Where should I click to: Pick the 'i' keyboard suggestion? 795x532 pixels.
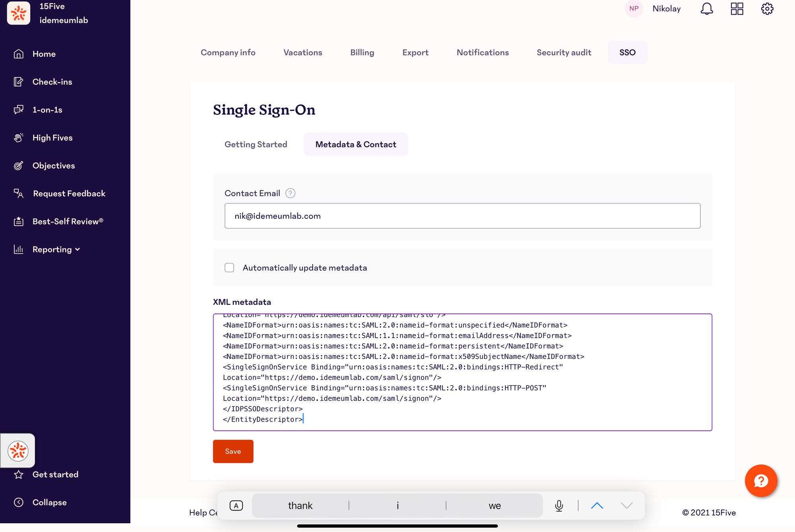click(397, 506)
